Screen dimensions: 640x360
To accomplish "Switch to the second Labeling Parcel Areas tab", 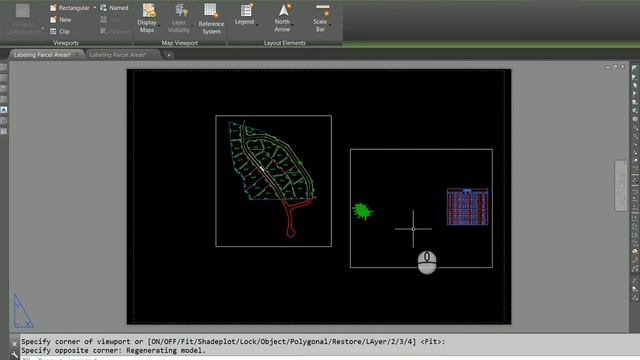I will (118, 55).
